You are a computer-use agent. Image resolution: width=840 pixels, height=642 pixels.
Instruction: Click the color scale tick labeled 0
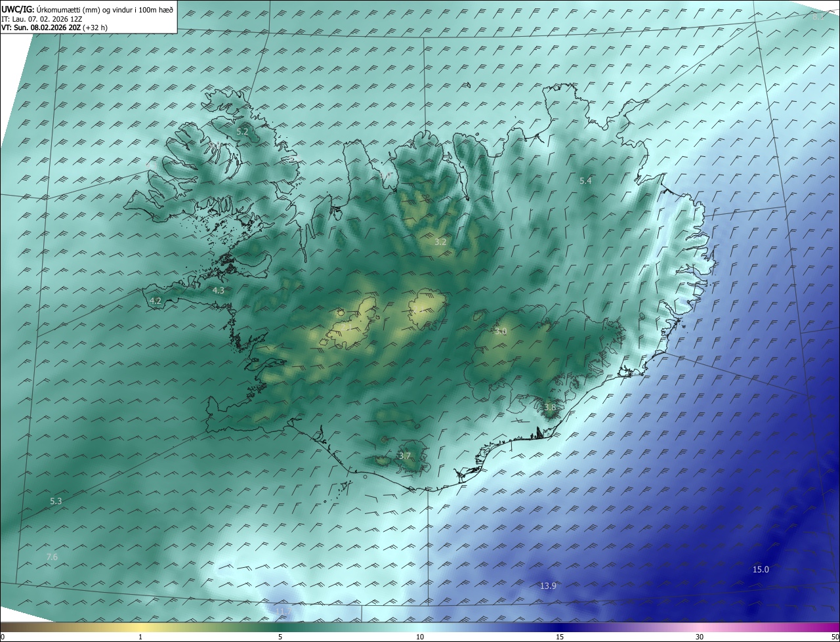click(3, 637)
